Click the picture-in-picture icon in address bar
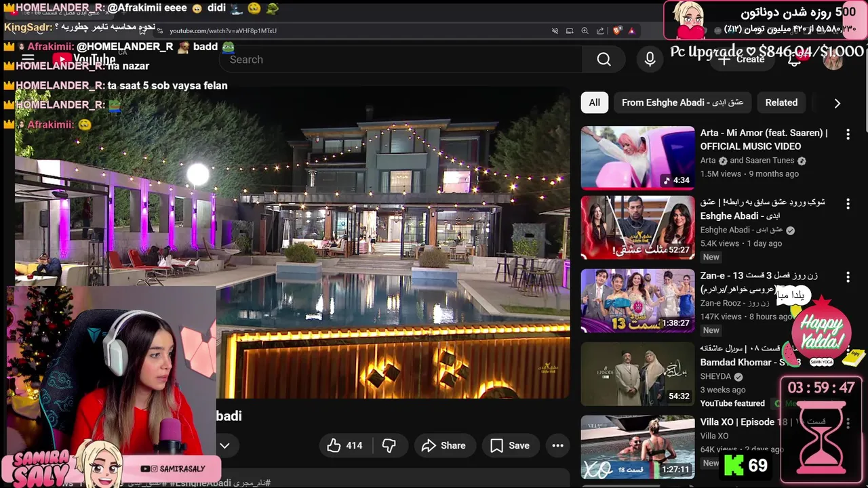The height and width of the screenshot is (488, 868). [x=570, y=30]
